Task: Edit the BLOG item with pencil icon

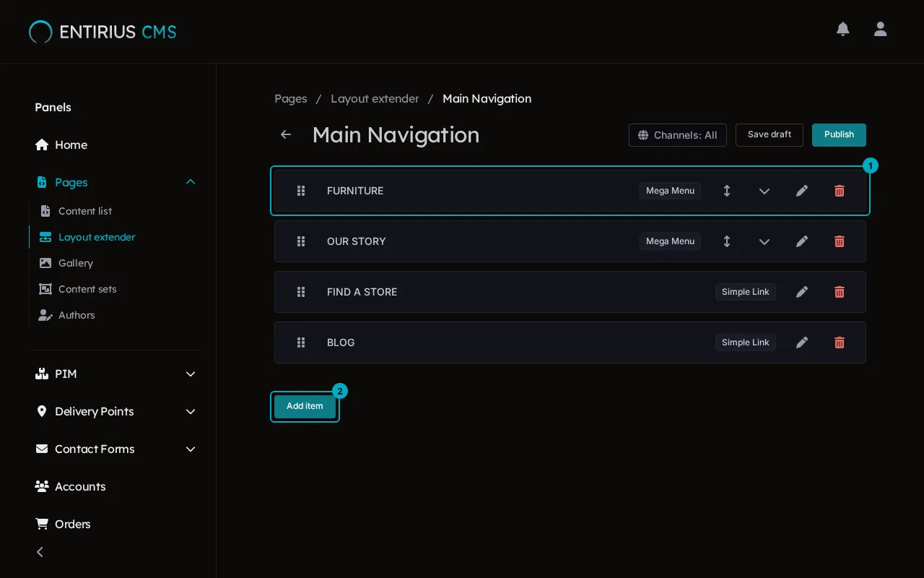Action: click(x=802, y=342)
